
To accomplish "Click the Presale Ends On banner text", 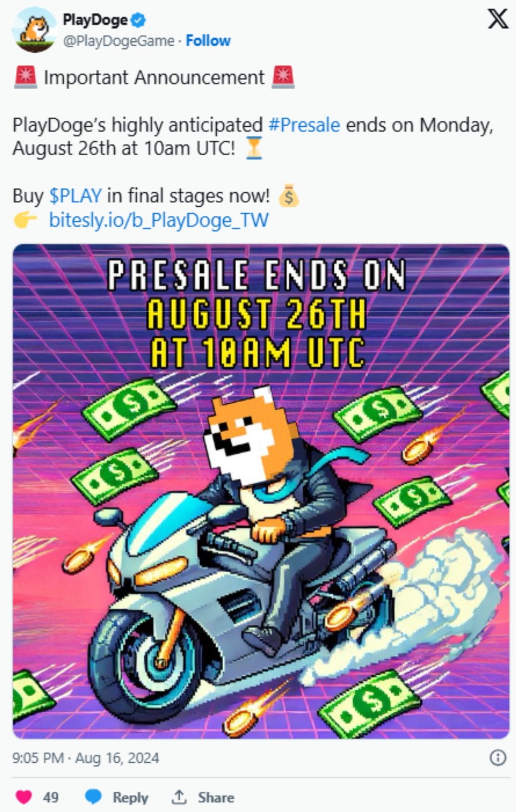I will coord(257,275).
